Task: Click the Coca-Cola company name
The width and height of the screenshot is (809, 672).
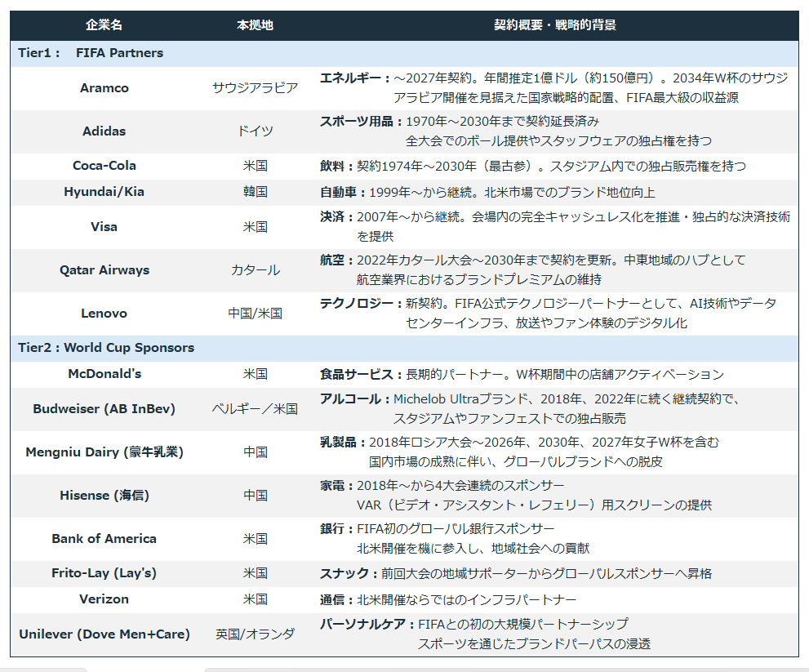Action: tap(103, 166)
